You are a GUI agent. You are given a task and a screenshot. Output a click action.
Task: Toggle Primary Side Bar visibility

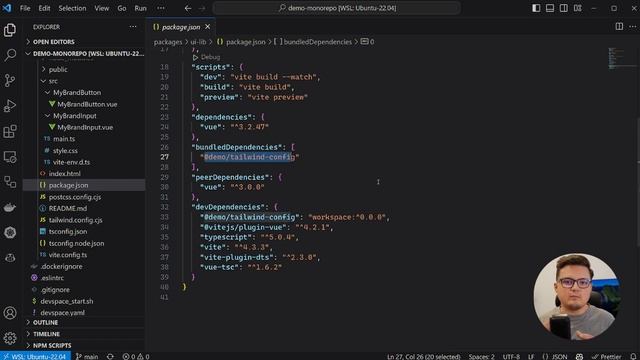tap(536, 8)
